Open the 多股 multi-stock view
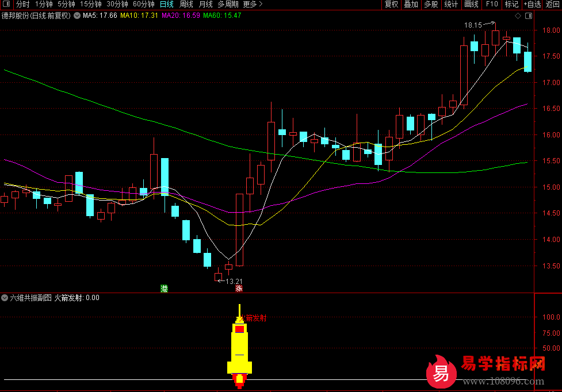562x392 pixels. [431, 4]
